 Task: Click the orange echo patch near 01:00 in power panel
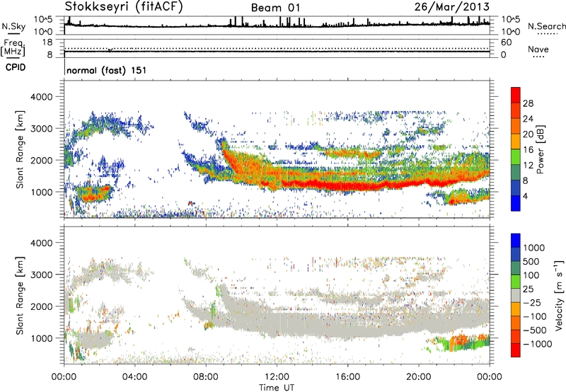tap(95, 195)
